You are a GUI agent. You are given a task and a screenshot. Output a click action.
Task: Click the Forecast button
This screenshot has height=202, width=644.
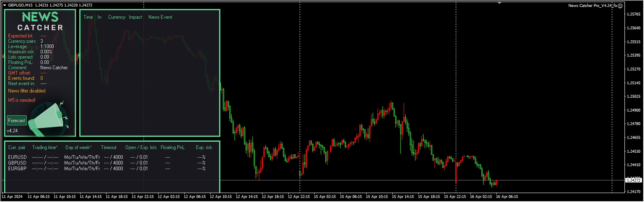(17, 121)
